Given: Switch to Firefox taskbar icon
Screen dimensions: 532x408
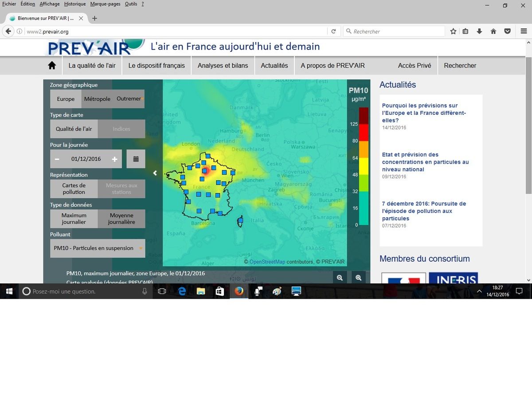Looking at the screenshot, I should [239, 291].
